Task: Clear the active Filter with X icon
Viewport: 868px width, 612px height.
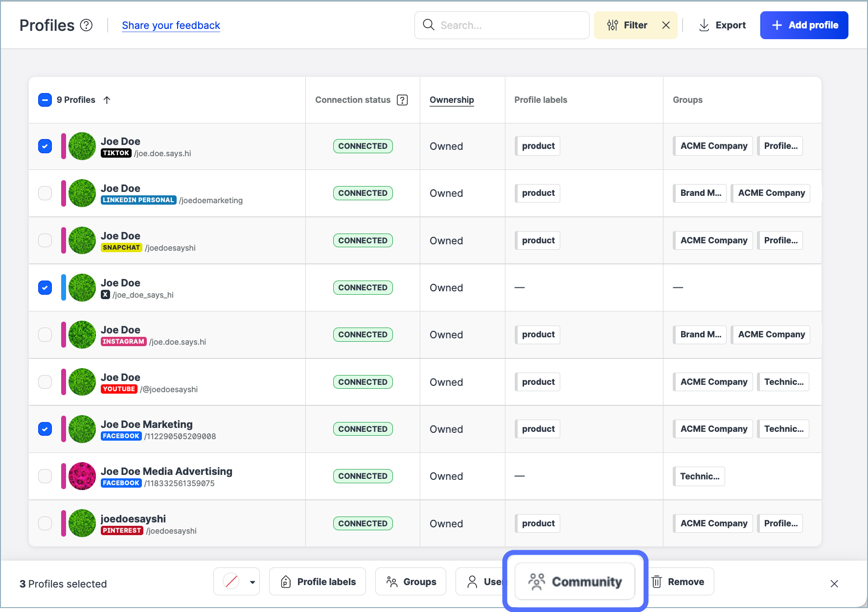Action: click(666, 25)
